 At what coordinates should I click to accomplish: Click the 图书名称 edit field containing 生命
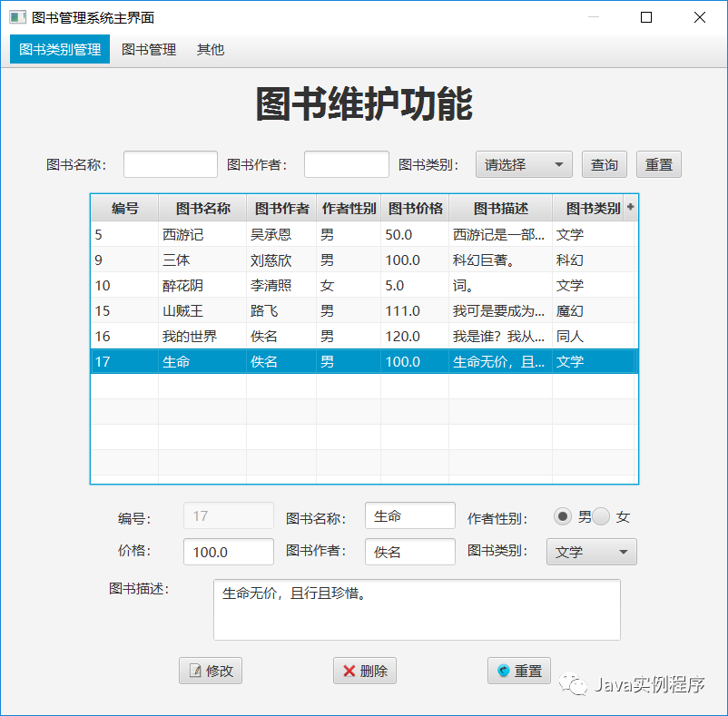coord(410,515)
